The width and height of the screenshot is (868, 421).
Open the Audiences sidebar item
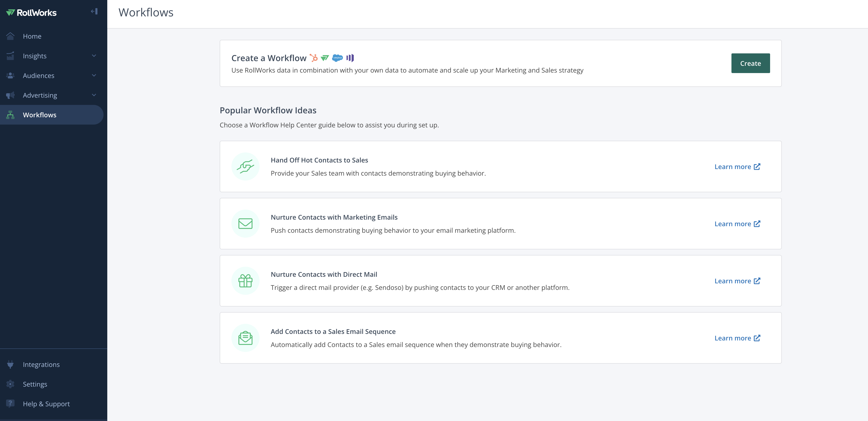coord(52,75)
